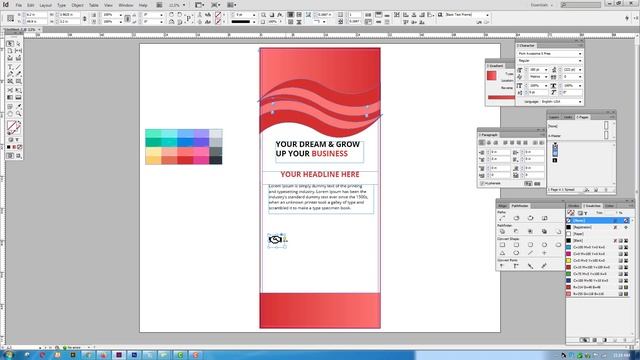The width and height of the screenshot is (640, 360).
Task: Click Pathfinder Minus Back icon
Action: pos(558,231)
